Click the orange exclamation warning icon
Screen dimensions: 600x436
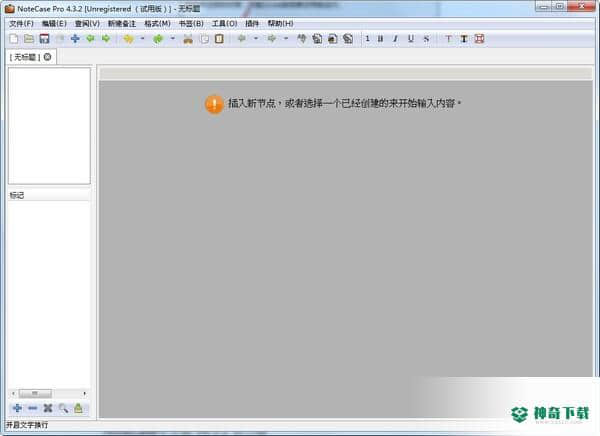click(214, 104)
